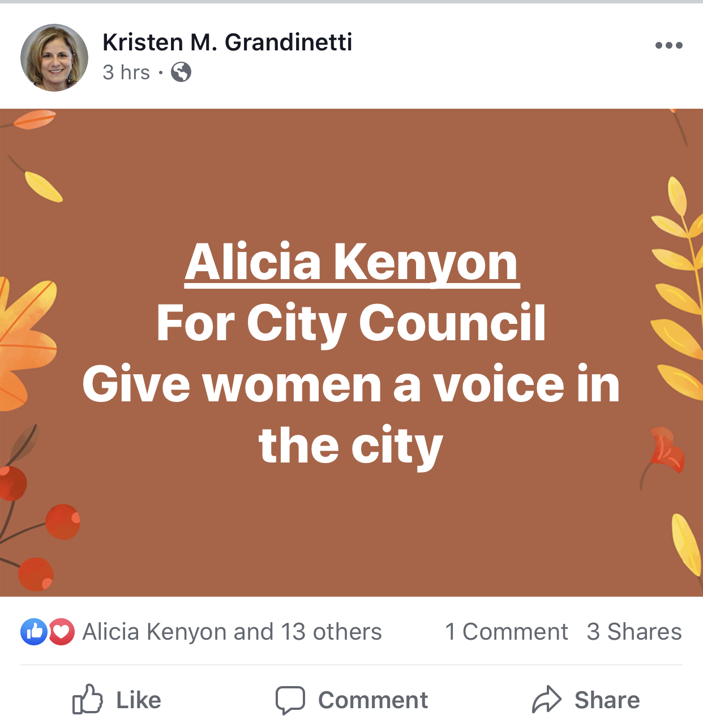This screenshot has width=703, height=728.
Task: Click the 'Give women a voice in' text
Action: coord(351,384)
